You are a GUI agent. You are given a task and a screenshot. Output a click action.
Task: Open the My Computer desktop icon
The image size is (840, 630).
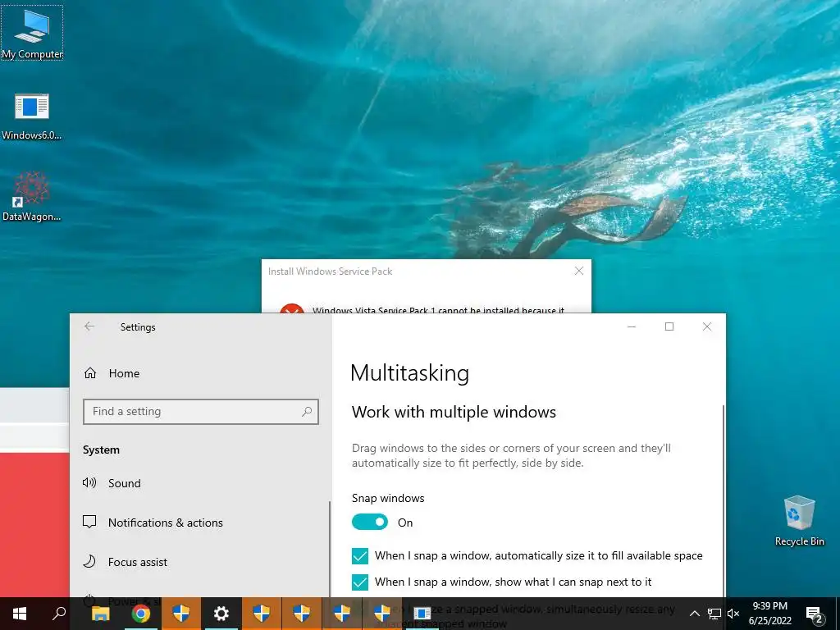pos(32,33)
